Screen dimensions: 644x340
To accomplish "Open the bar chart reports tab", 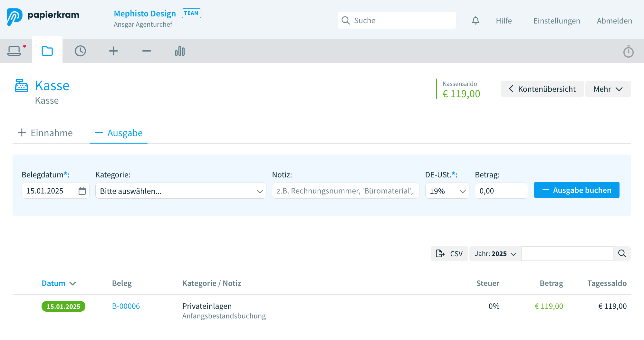I will pos(180,51).
